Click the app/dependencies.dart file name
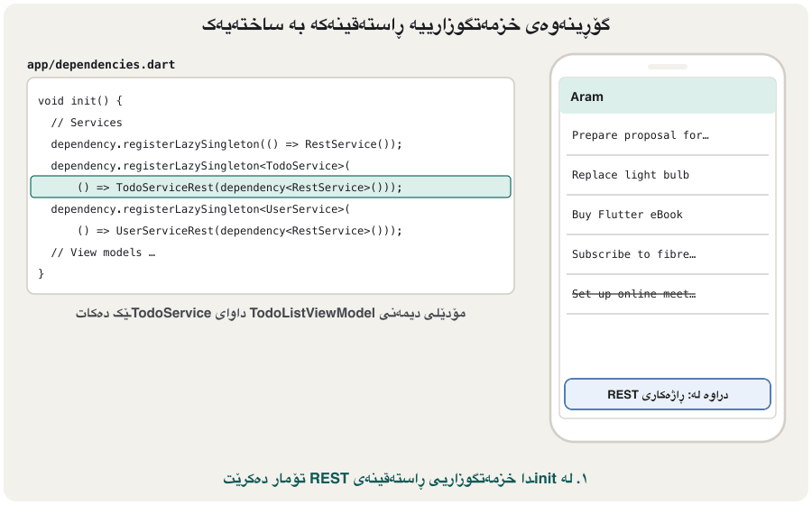This screenshot has height=505, width=812. coord(101,65)
